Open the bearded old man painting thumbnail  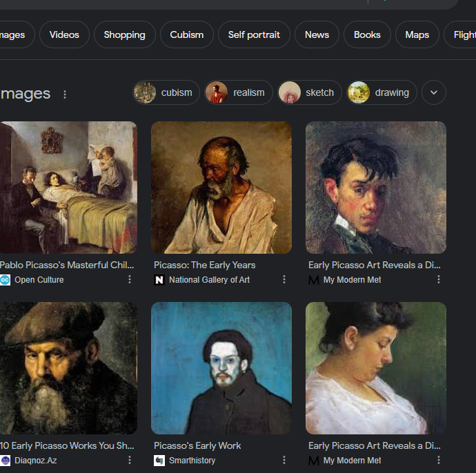click(x=221, y=188)
